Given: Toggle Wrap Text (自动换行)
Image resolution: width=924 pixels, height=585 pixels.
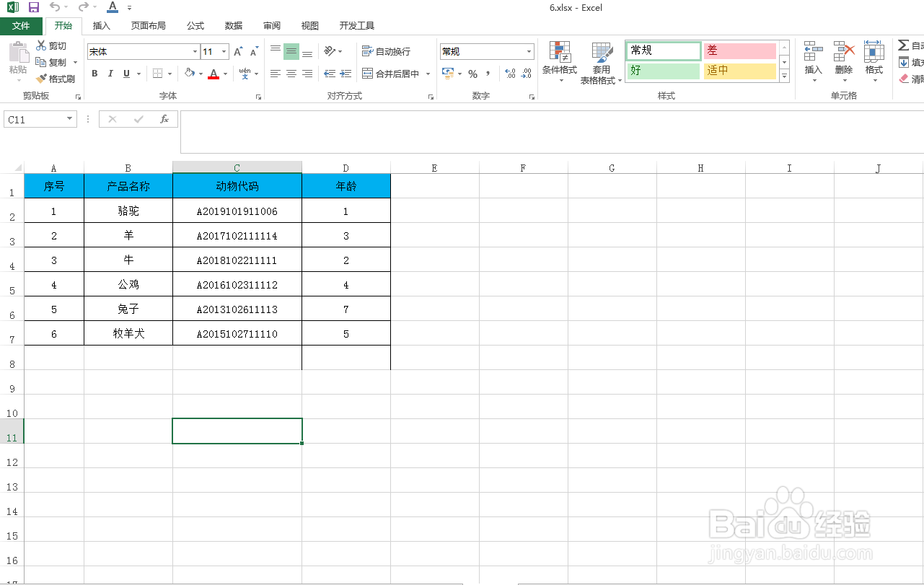Looking at the screenshot, I should coord(386,51).
